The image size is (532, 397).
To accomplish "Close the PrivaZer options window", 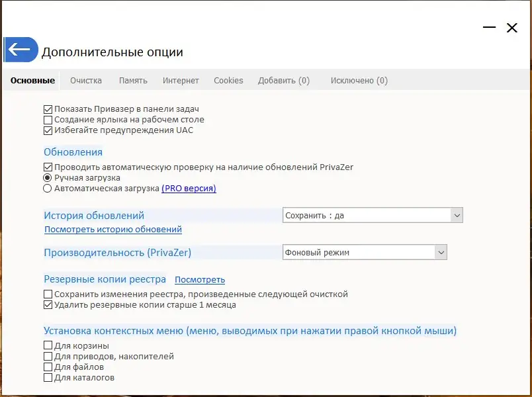I will tap(511, 28).
